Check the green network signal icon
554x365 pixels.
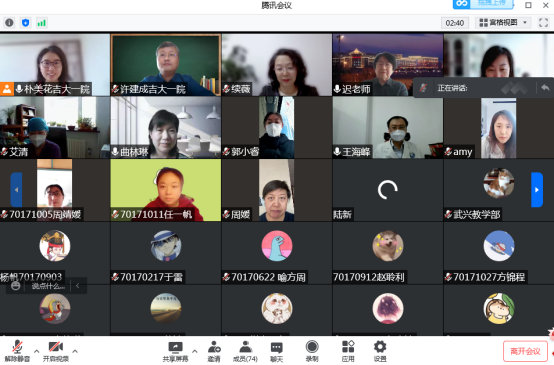point(42,23)
